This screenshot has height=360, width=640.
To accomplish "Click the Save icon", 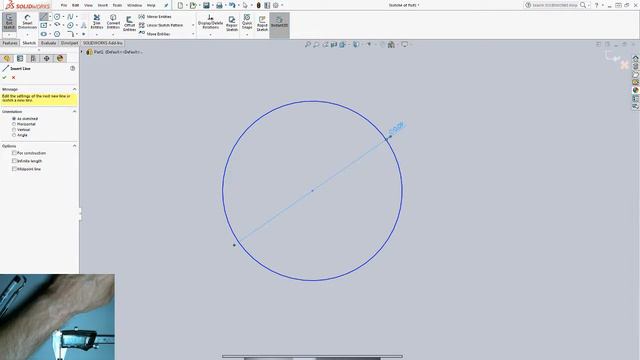I will click(x=206, y=5).
